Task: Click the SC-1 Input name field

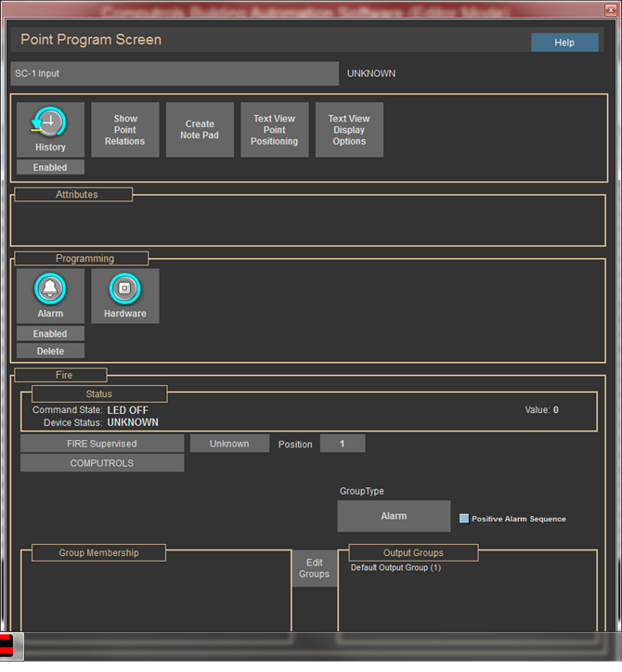Action: (175, 73)
